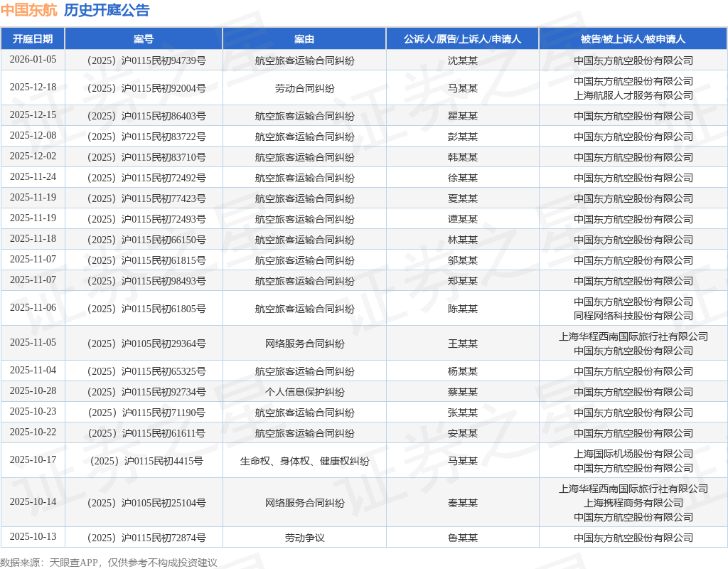
Task: Click the 被告/被上诉人/被申请人 column header
Action: [x=633, y=39]
